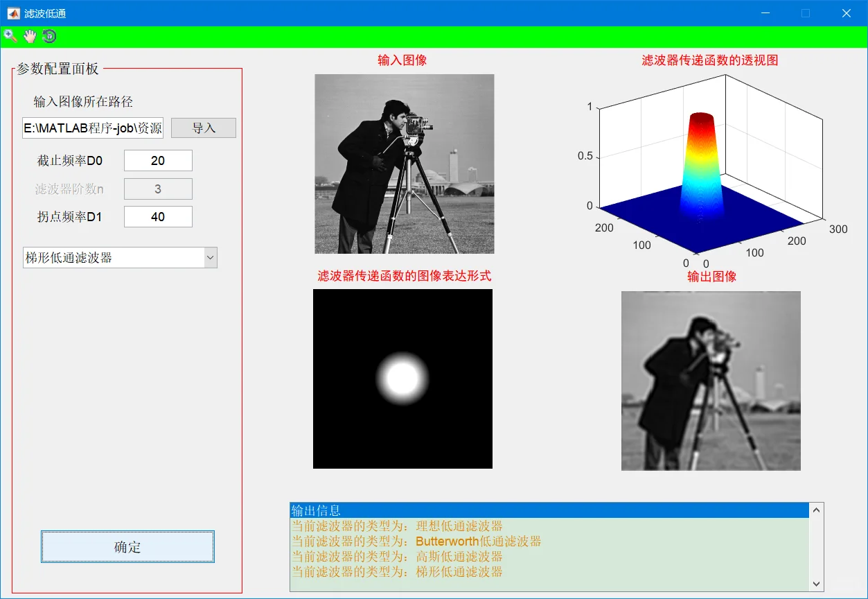
Task: Click the filter transfer function grayscale image
Action: tap(402, 379)
